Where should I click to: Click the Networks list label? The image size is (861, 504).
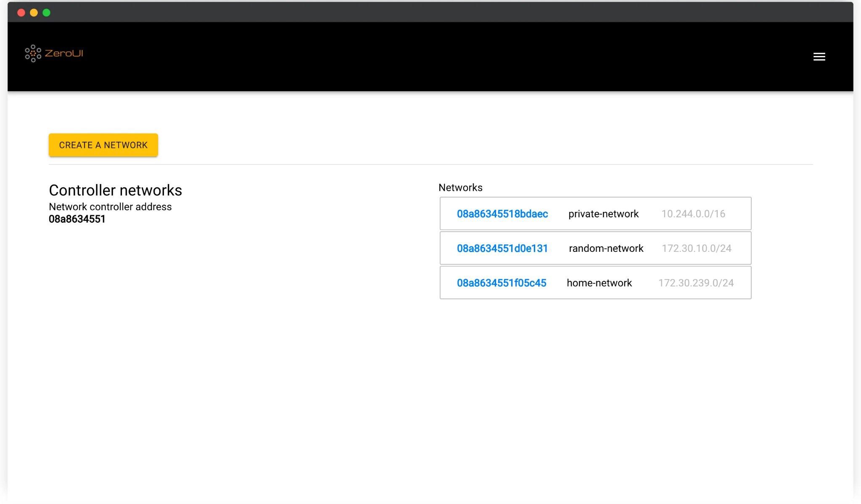(460, 187)
